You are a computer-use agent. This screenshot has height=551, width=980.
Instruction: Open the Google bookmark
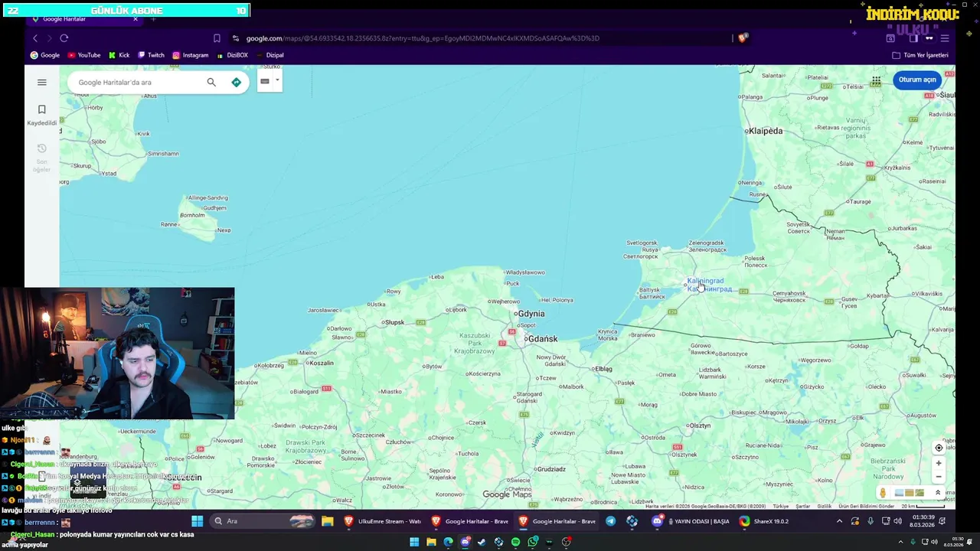point(44,55)
